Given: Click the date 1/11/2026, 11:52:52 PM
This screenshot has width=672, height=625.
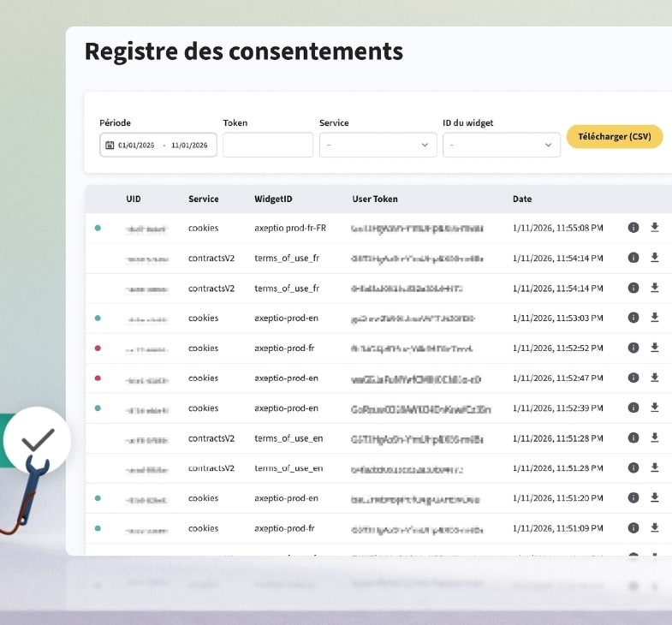Looking at the screenshot, I should pyautogui.click(x=557, y=348).
